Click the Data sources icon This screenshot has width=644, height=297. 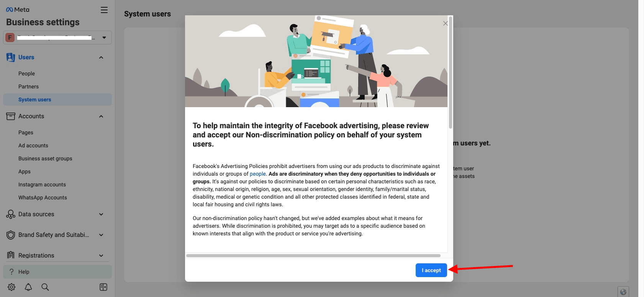11,214
